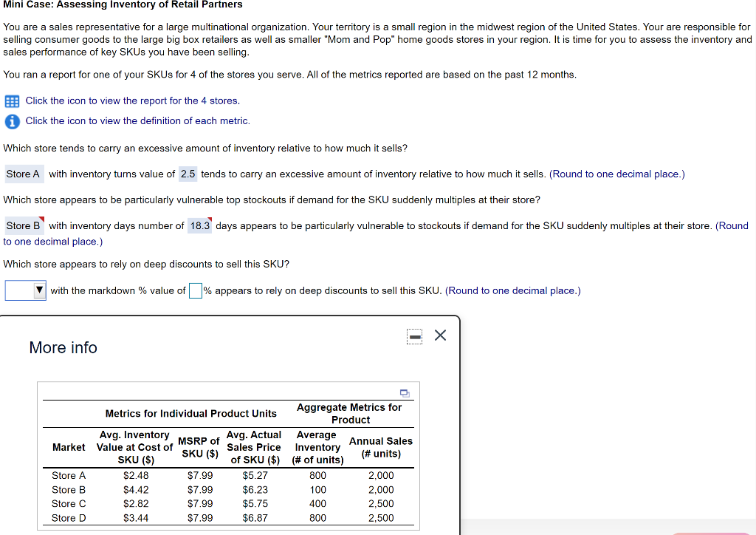Close the More info popup
Image resolution: width=756 pixels, height=535 pixels.
tap(440, 335)
